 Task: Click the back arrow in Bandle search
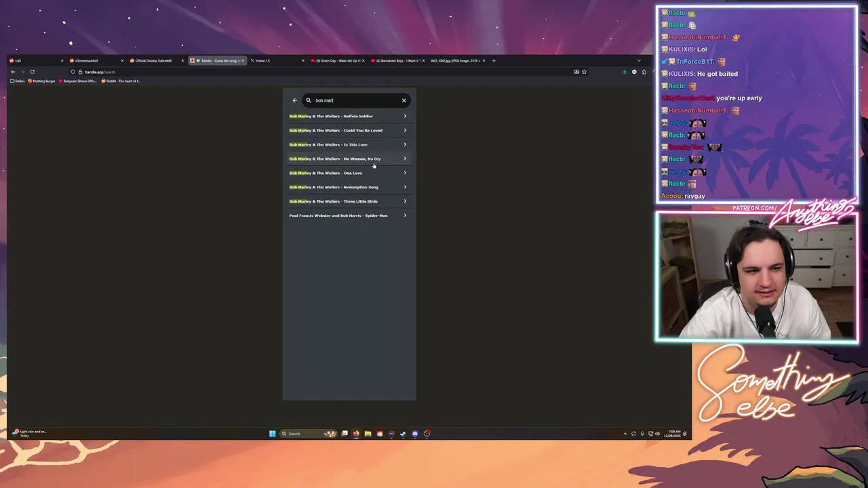[294, 100]
